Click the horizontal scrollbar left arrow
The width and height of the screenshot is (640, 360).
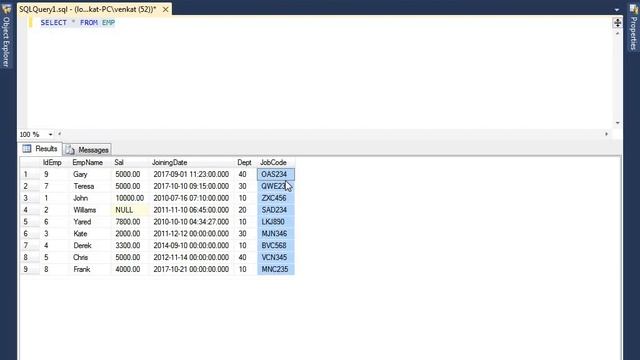tap(60, 134)
